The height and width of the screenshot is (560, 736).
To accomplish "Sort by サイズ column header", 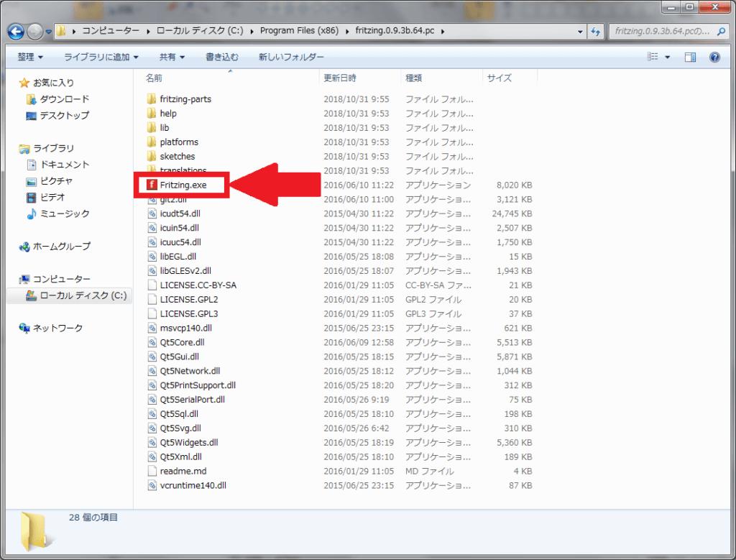I will (500, 78).
